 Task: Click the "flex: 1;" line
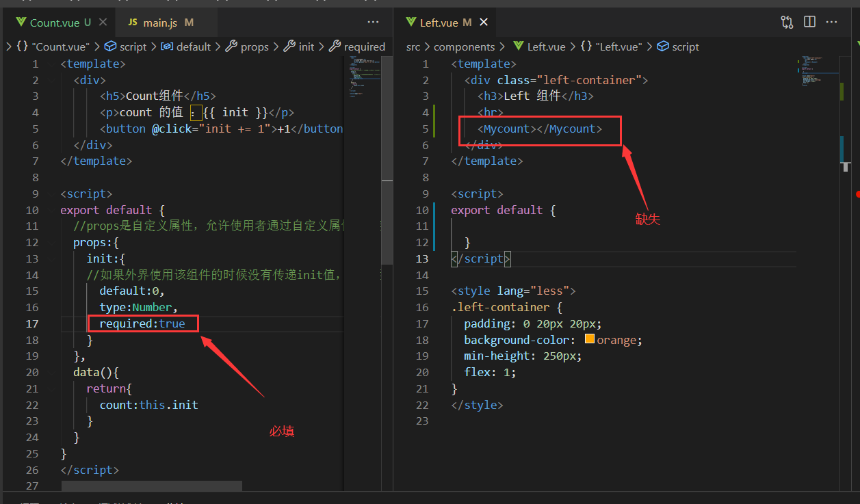point(490,372)
